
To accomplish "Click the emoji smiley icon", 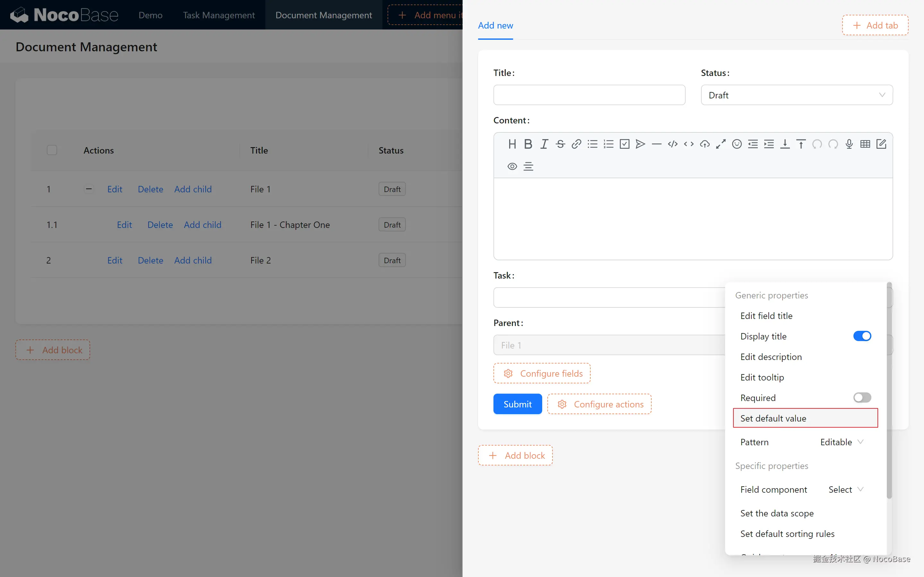I will tap(737, 144).
